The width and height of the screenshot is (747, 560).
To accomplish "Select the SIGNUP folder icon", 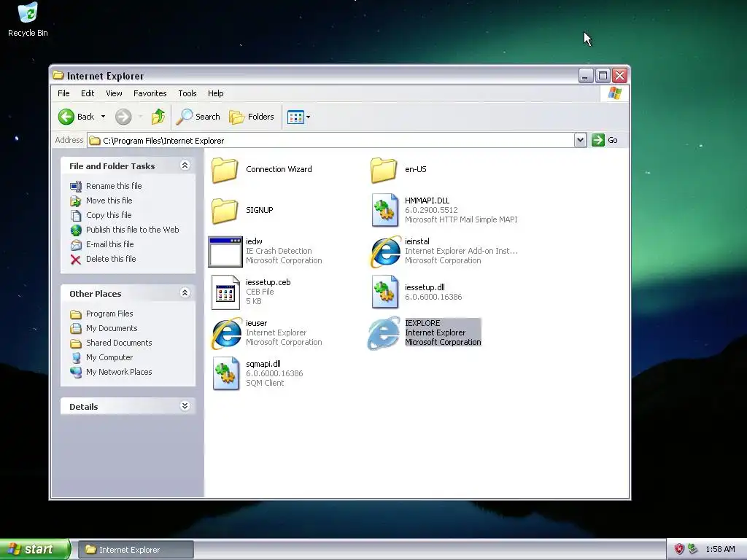I will point(225,211).
